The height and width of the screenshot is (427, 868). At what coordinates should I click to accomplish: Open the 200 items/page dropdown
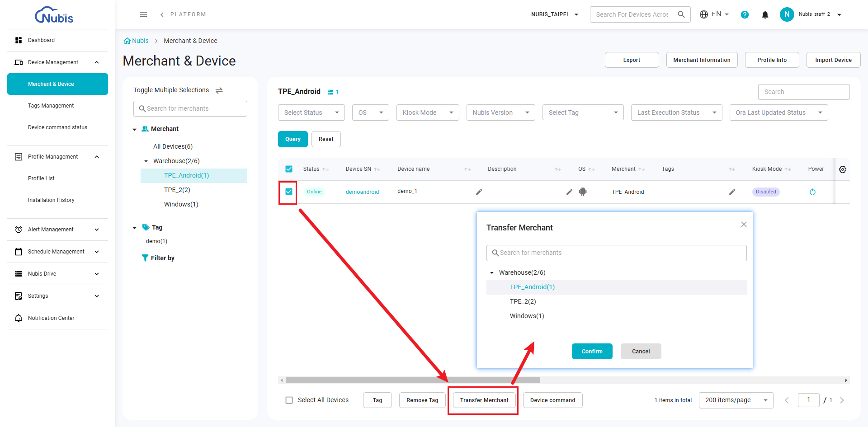point(736,400)
